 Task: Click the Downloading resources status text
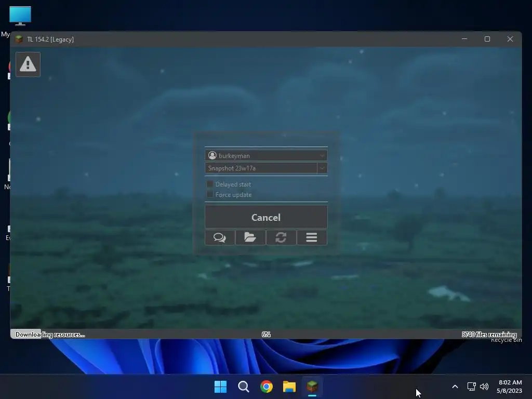click(50, 335)
